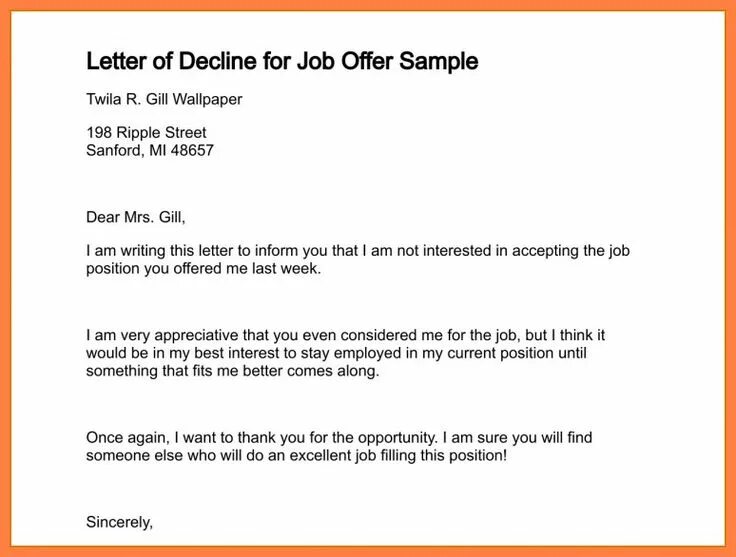The width and height of the screenshot is (736, 557).
Task: Click the 'Sincerely,' closing
Action: 120,521
